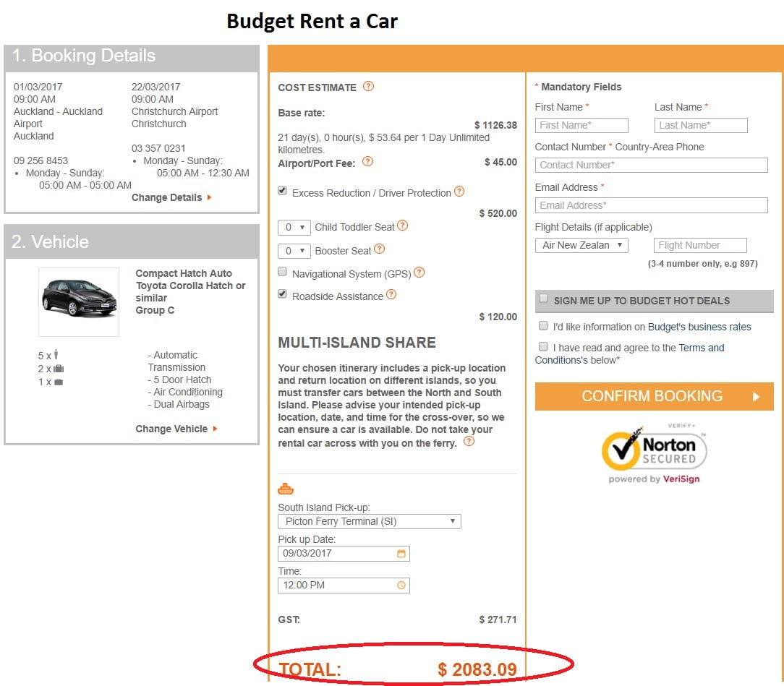
Task: Click the MULTI-ISLAND SHARE heading
Action: click(x=357, y=343)
